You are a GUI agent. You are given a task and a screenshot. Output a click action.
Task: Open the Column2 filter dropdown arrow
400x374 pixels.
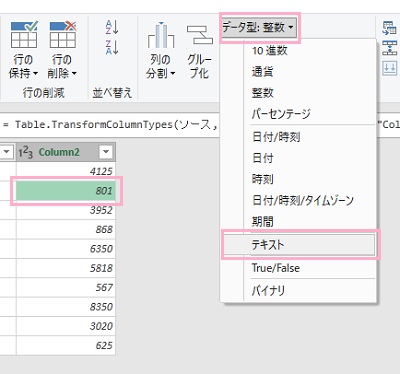[x=106, y=152]
